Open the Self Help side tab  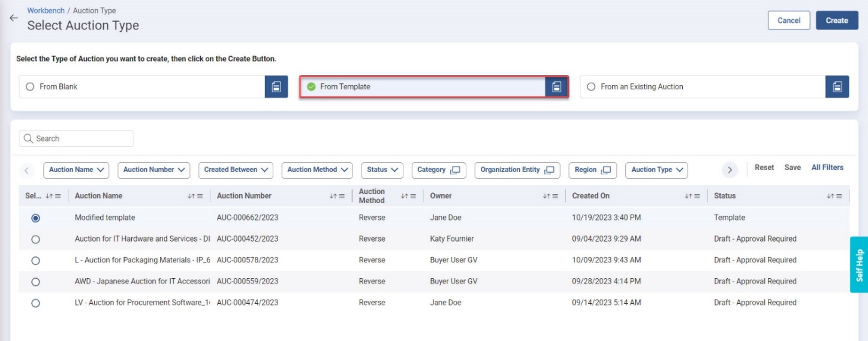858,265
